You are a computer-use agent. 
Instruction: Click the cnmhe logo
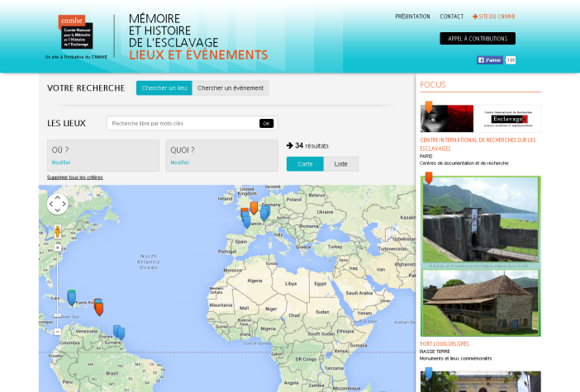point(76,32)
